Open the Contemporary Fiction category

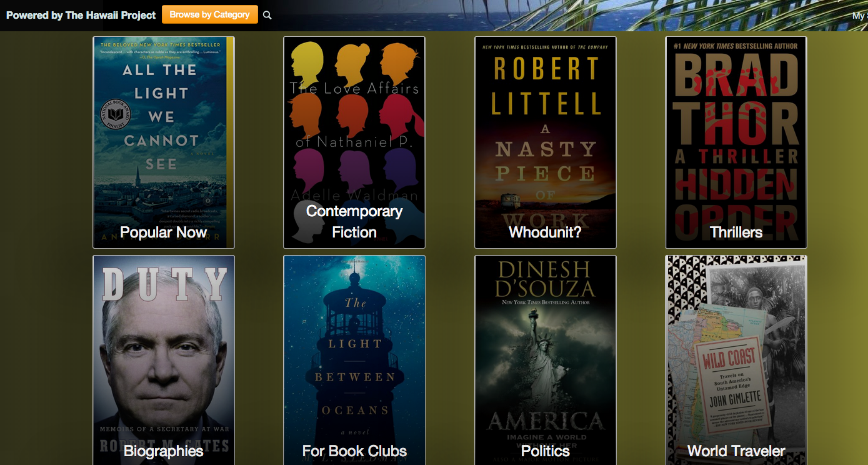[354, 222]
